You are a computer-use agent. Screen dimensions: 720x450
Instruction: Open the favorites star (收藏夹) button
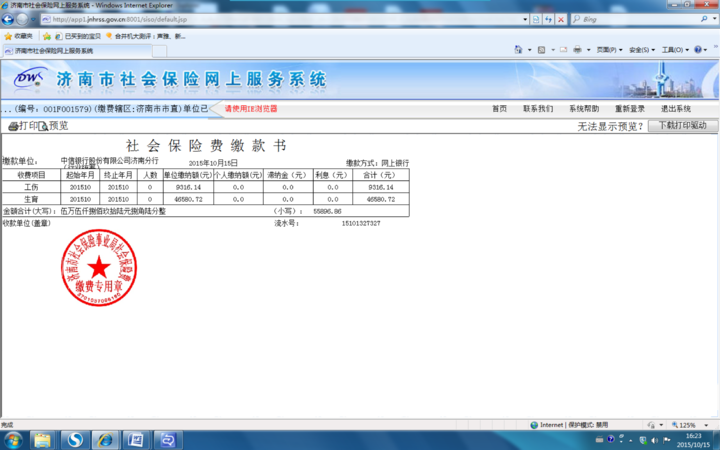click(x=18, y=36)
